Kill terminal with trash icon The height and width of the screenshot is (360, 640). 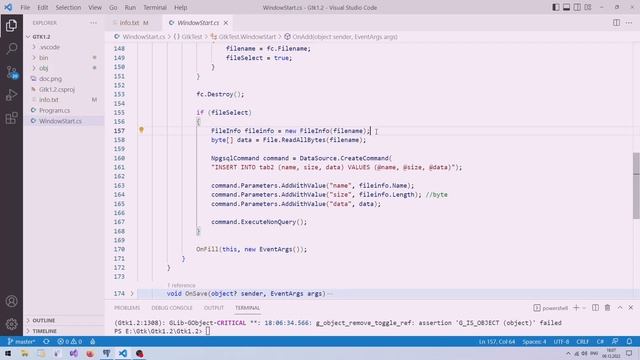pyautogui.click(x=607, y=308)
